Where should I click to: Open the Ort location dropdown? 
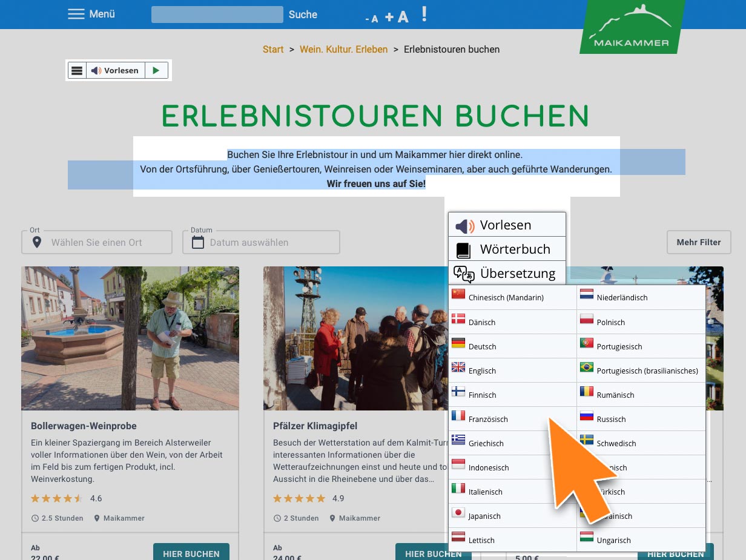coord(97,243)
